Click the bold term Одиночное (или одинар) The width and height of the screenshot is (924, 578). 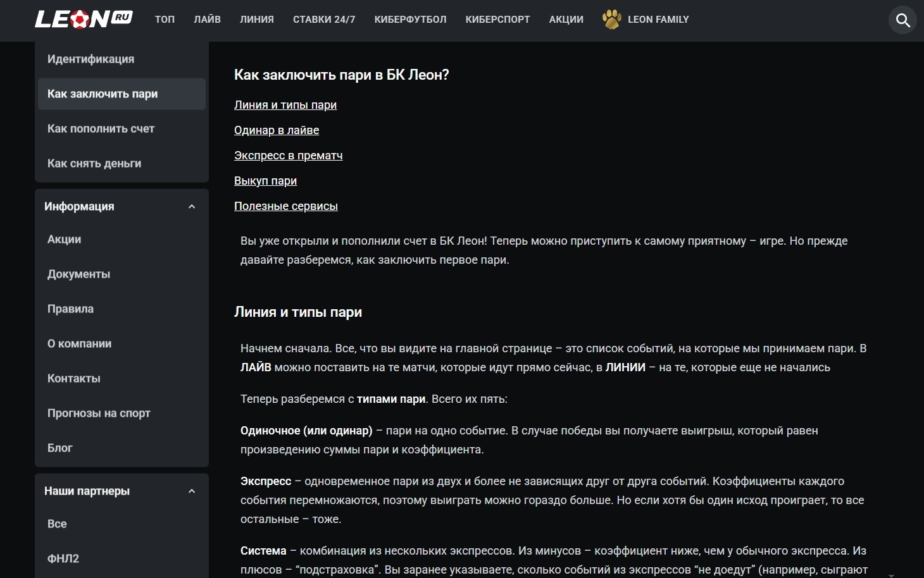(x=306, y=431)
